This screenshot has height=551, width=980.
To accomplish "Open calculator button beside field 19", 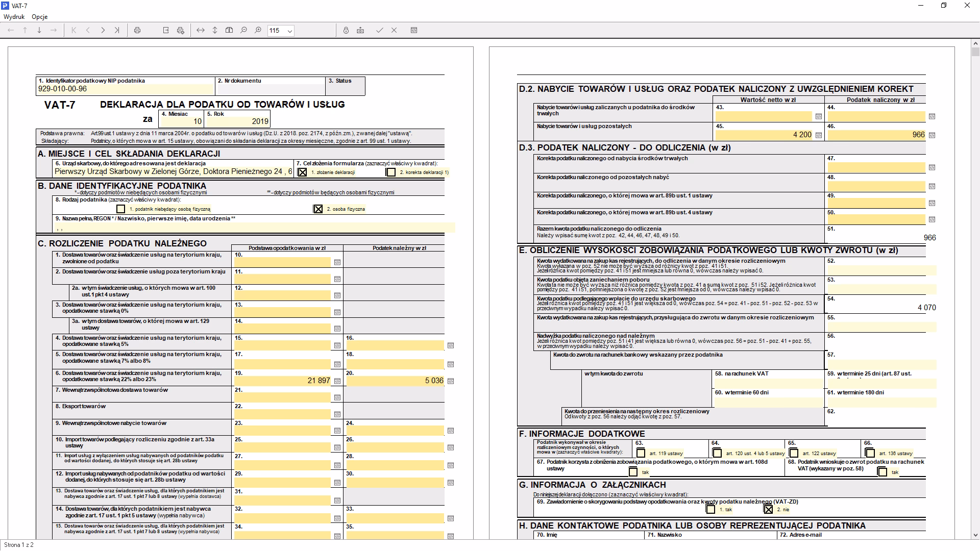I will click(x=337, y=381).
